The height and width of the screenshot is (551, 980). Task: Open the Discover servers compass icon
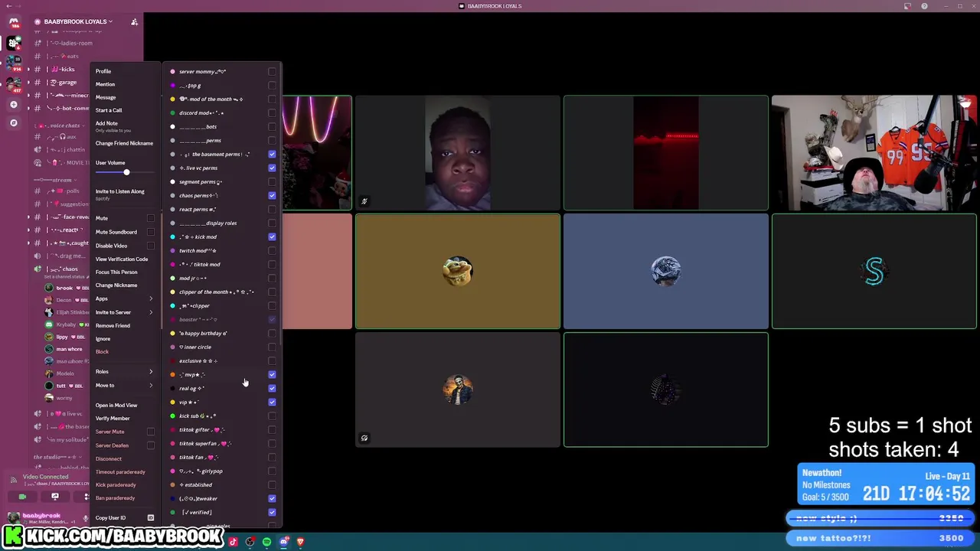click(13, 122)
